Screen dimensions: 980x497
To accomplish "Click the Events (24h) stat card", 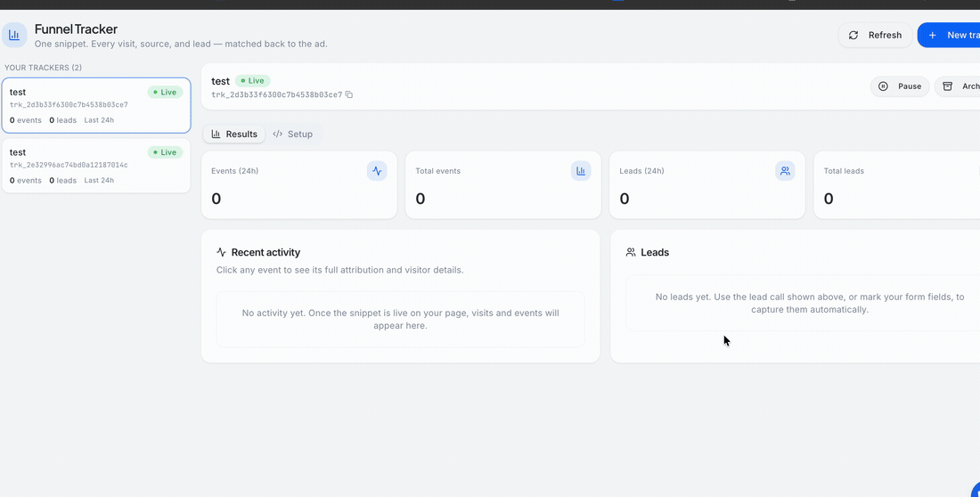I will 298,185.
